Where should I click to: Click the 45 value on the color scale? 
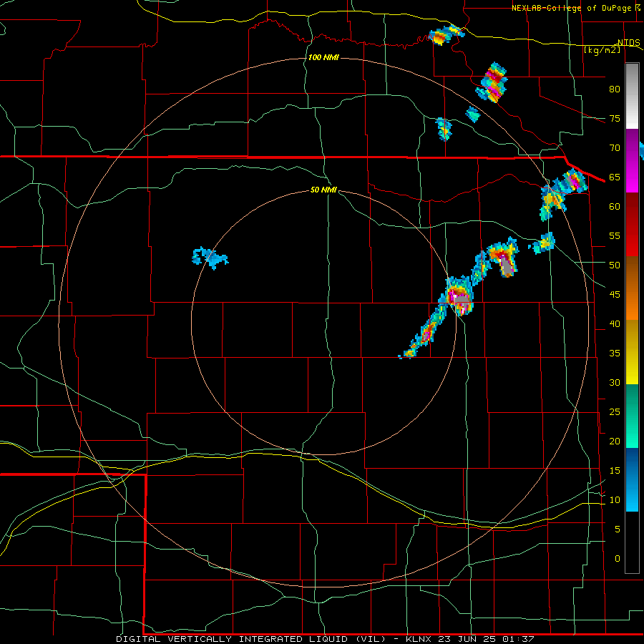(615, 295)
